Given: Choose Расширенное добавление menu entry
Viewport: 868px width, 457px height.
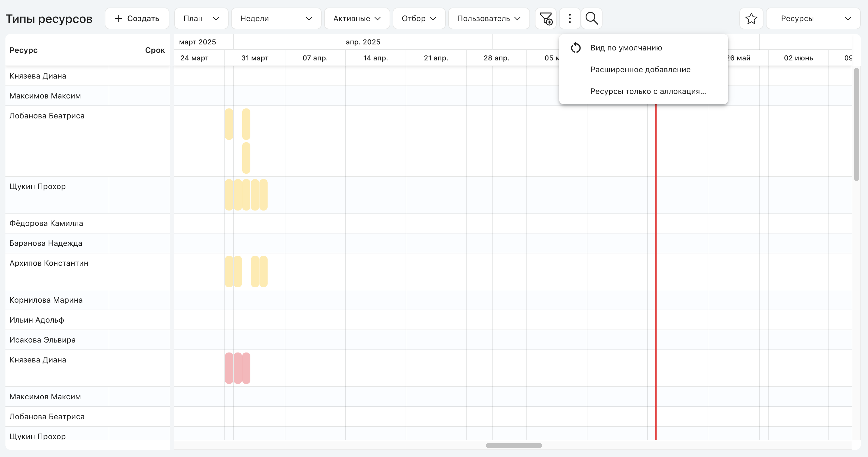Looking at the screenshot, I should tap(643, 69).
